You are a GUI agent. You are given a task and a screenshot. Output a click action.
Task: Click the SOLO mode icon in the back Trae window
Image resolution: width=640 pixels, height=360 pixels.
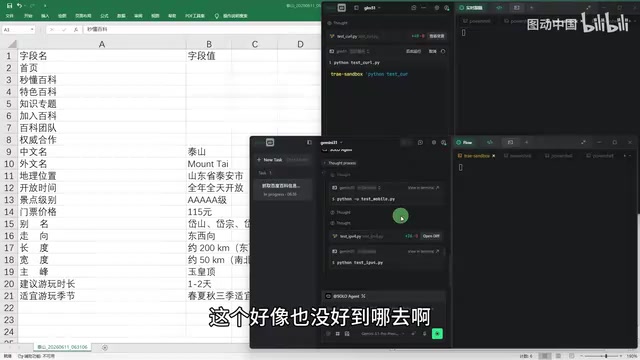(x=342, y=8)
